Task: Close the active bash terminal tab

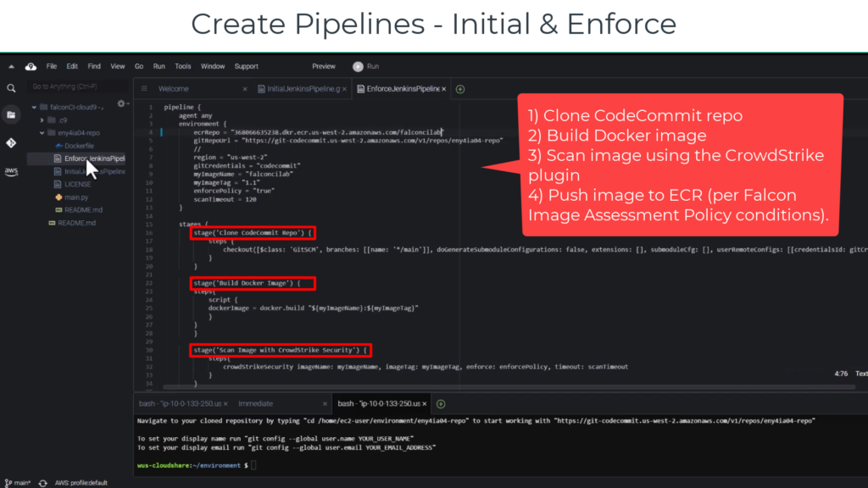Action: tap(425, 404)
